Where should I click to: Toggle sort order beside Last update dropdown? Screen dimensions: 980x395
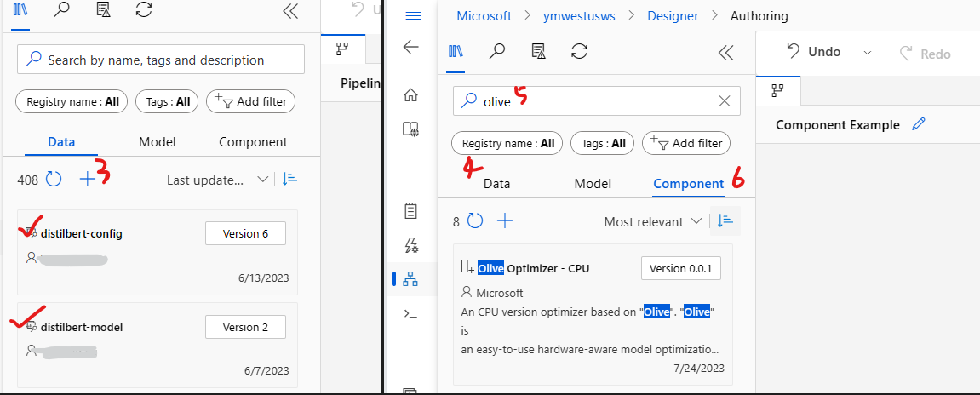[x=289, y=180]
